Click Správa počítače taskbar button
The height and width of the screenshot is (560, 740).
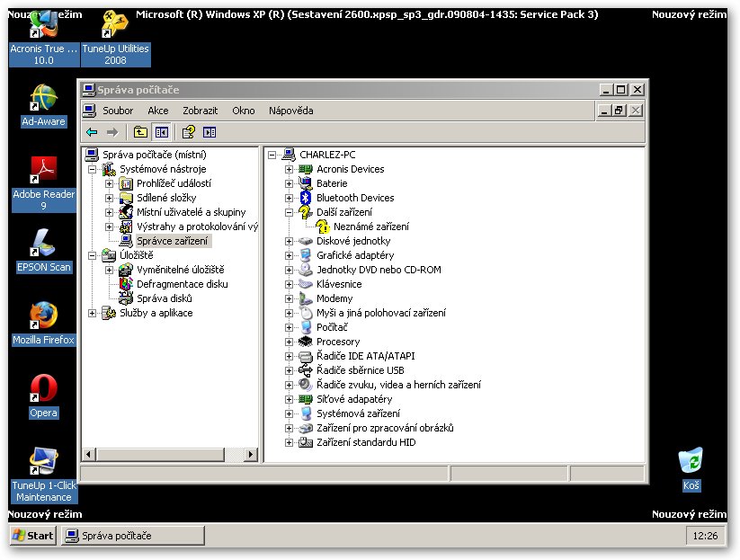[x=115, y=536]
